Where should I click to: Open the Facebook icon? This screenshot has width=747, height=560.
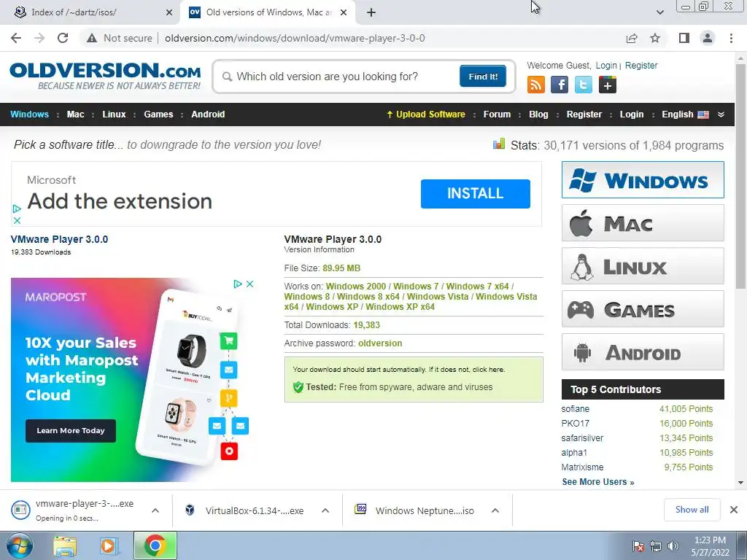tap(560, 85)
